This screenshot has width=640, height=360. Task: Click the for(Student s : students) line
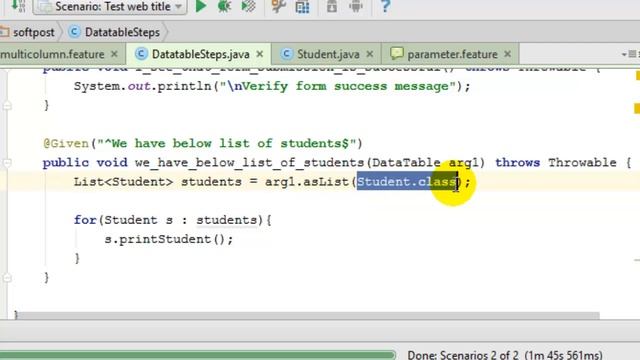tap(172, 220)
